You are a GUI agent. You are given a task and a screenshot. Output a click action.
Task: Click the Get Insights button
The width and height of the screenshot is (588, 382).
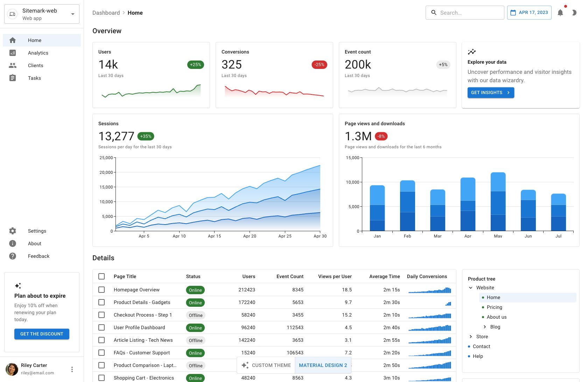pyautogui.click(x=491, y=93)
